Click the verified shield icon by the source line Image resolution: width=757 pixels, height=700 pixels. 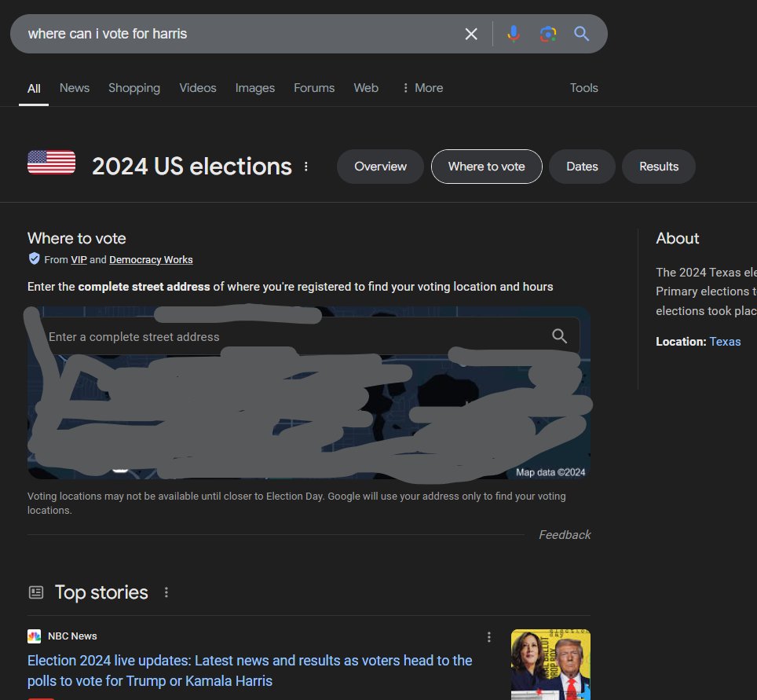[x=34, y=259]
